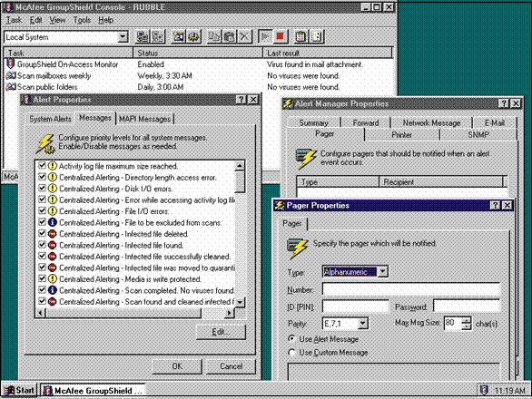The image size is (532, 399).
Task: Uncheck Directory length access error alert
Action: click(x=42, y=177)
